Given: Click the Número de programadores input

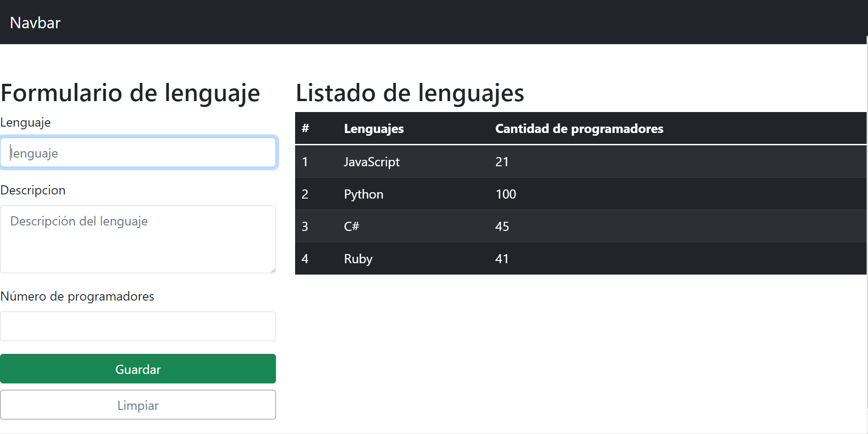Looking at the screenshot, I should [x=138, y=326].
